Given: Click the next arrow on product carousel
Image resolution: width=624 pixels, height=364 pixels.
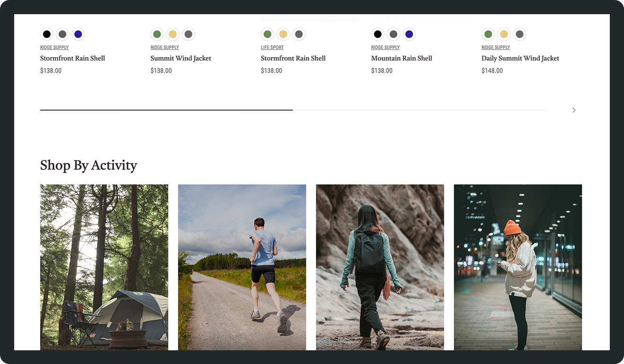Looking at the screenshot, I should 573,110.
